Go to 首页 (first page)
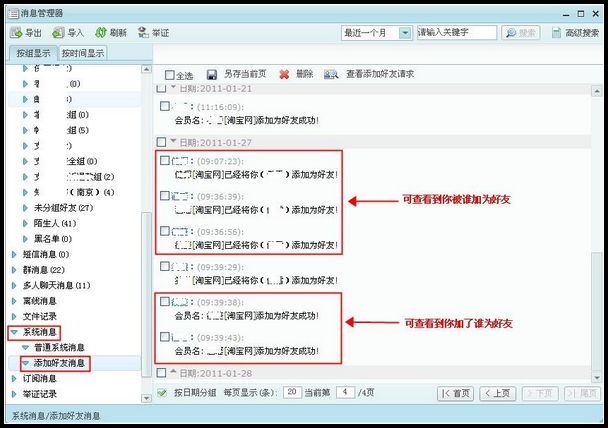 [456, 393]
